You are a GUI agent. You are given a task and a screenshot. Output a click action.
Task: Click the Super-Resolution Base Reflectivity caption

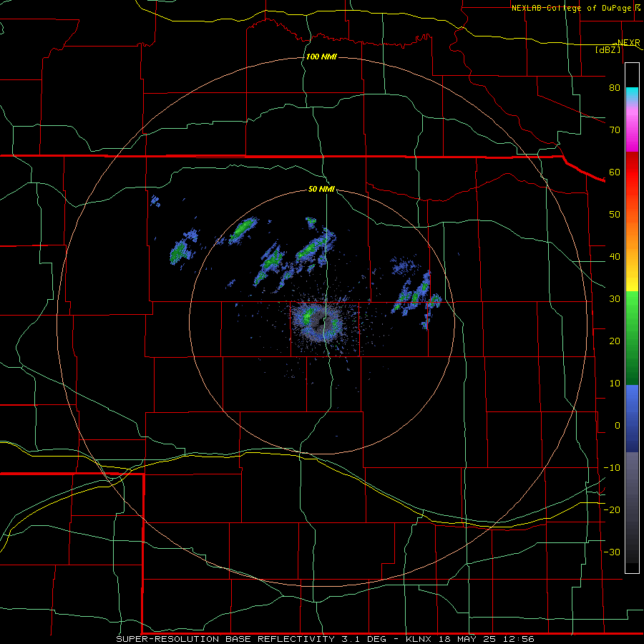coord(326,639)
